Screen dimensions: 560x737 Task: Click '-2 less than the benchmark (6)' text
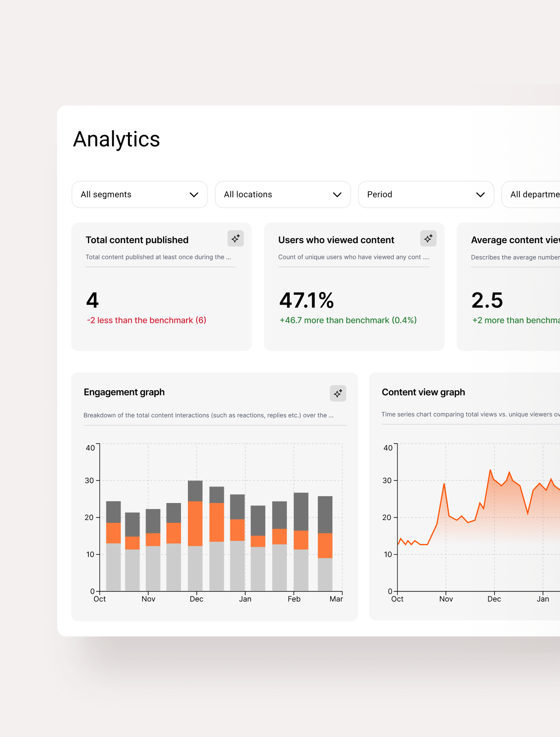pyautogui.click(x=146, y=320)
